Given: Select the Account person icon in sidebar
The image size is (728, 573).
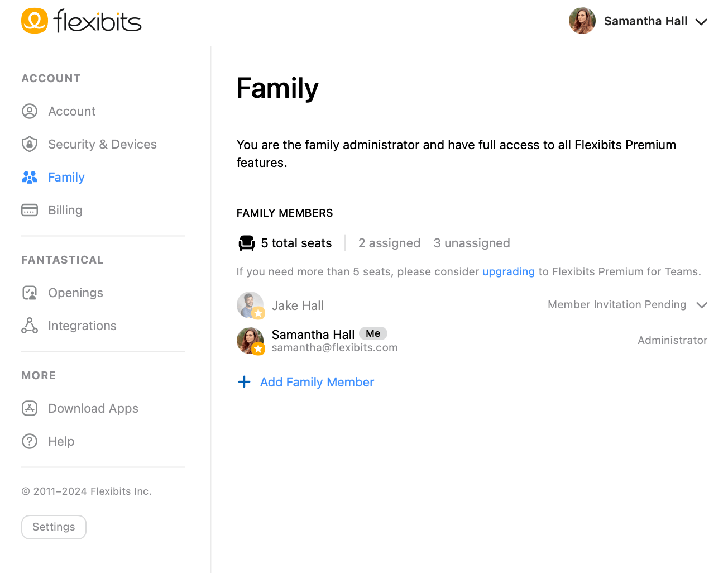Looking at the screenshot, I should 30,111.
